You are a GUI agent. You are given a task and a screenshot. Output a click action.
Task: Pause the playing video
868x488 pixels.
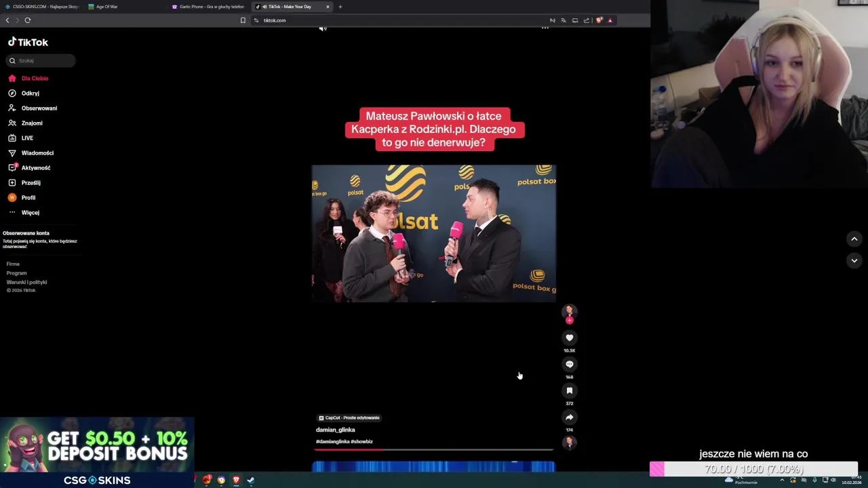pyautogui.click(x=434, y=234)
